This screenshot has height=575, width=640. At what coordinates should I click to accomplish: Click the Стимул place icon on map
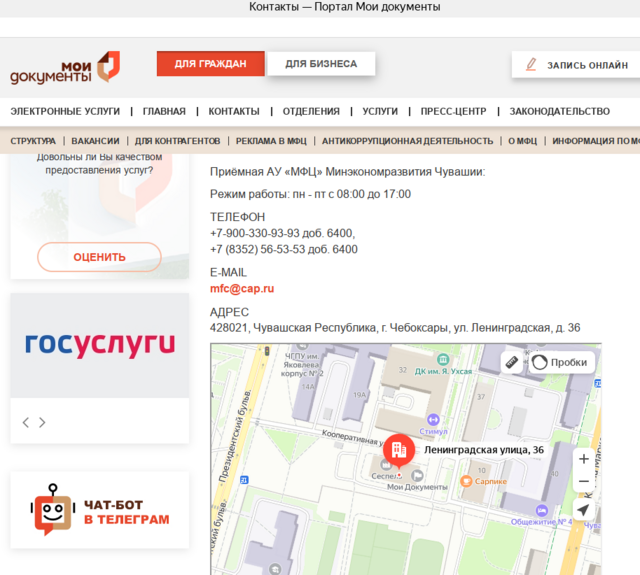coord(433,419)
